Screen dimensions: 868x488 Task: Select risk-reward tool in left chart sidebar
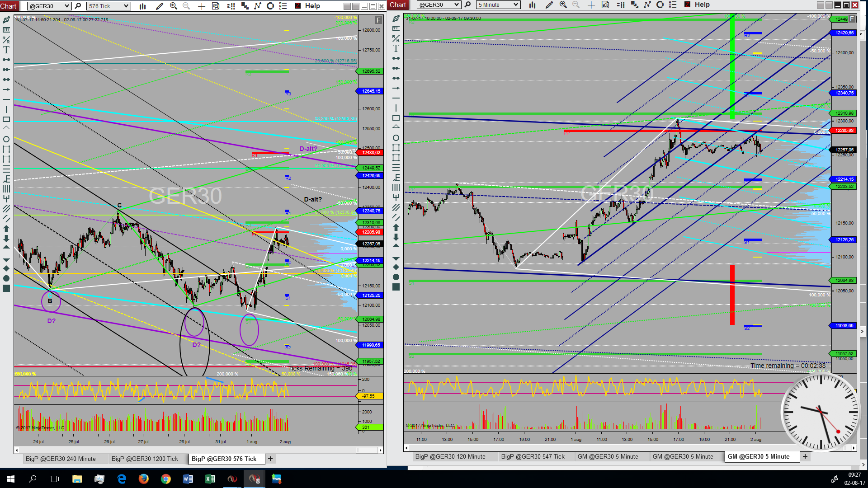[6, 40]
